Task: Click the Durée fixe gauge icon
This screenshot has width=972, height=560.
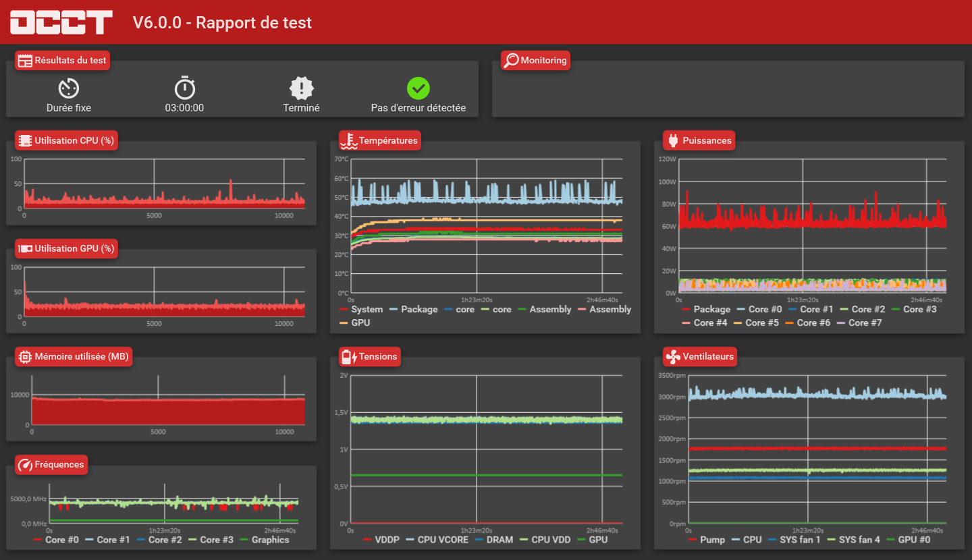Action: click(x=69, y=88)
